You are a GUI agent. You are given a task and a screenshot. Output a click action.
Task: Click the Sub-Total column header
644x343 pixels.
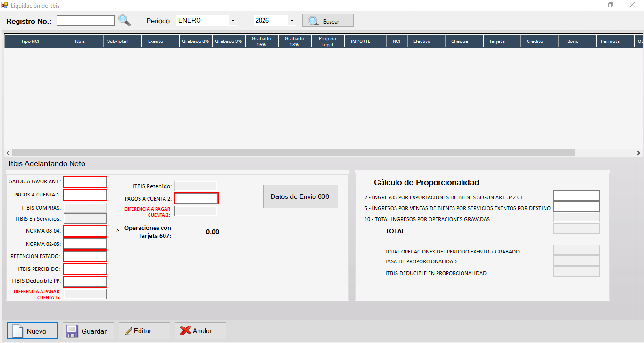click(x=123, y=41)
